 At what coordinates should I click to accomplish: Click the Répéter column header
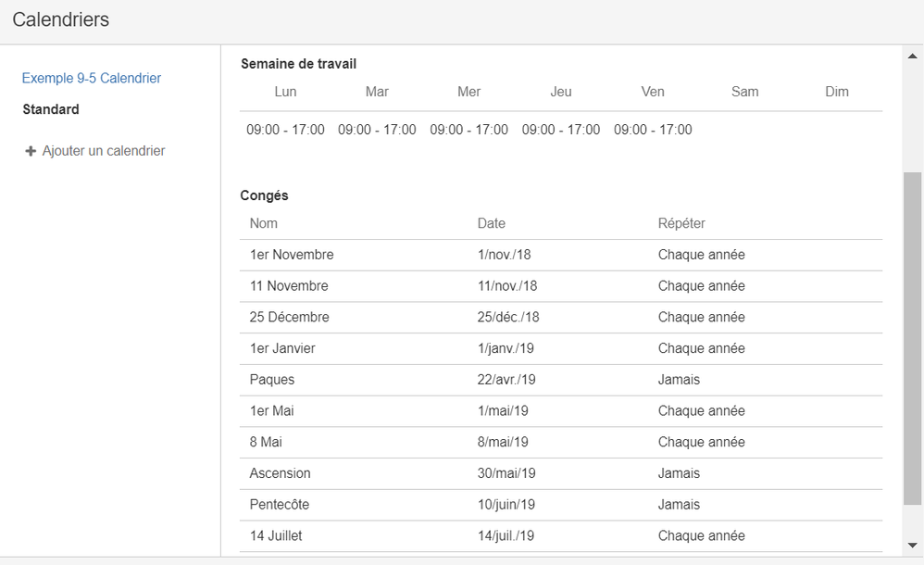[681, 223]
